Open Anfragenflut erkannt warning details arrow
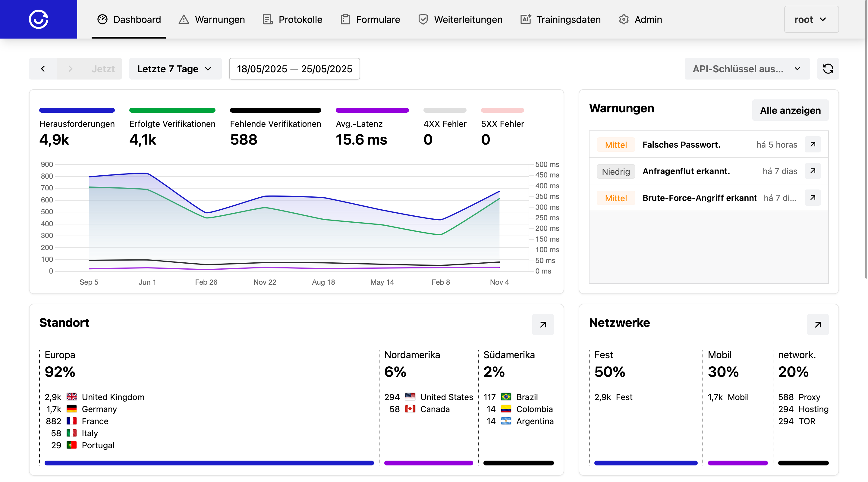The image size is (868, 482). pyautogui.click(x=813, y=171)
